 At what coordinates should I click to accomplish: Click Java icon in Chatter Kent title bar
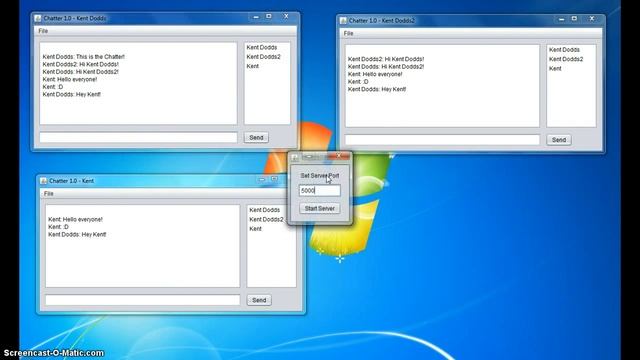43,181
